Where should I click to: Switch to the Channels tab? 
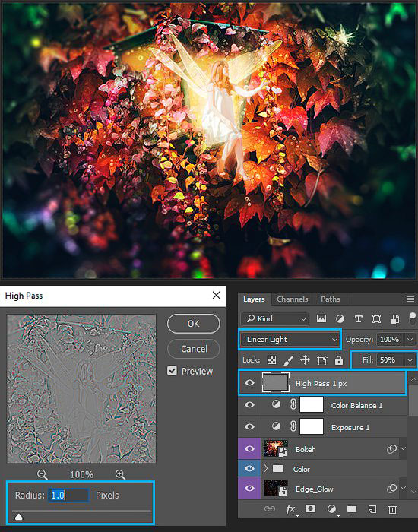pyautogui.click(x=292, y=299)
